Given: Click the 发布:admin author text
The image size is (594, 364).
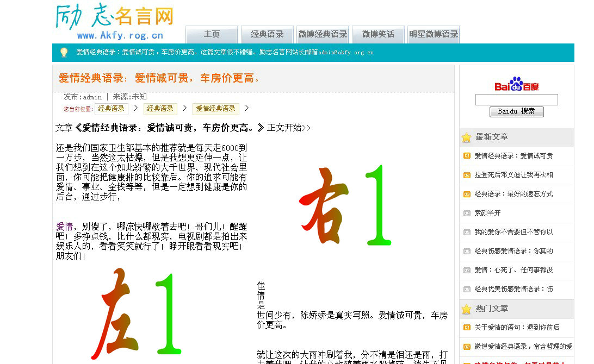Looking at the screenshot, I should pyautogui.click(x=83, y=97).
